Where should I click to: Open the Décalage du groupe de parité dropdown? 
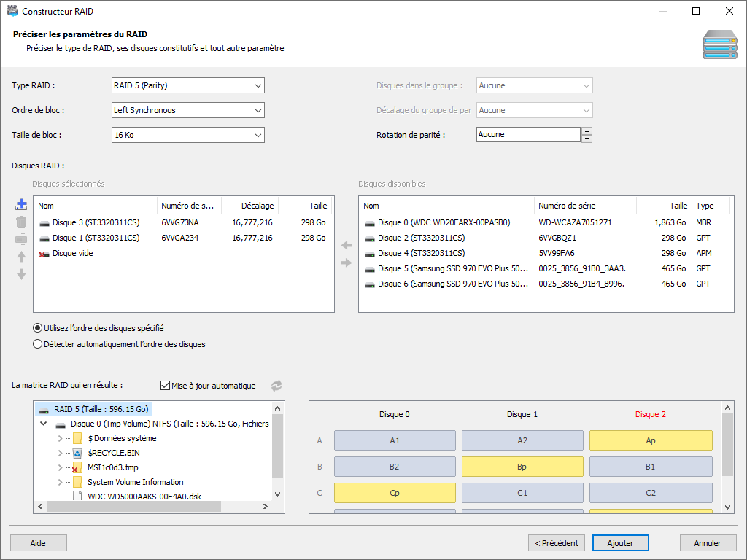tap(535, 111)
